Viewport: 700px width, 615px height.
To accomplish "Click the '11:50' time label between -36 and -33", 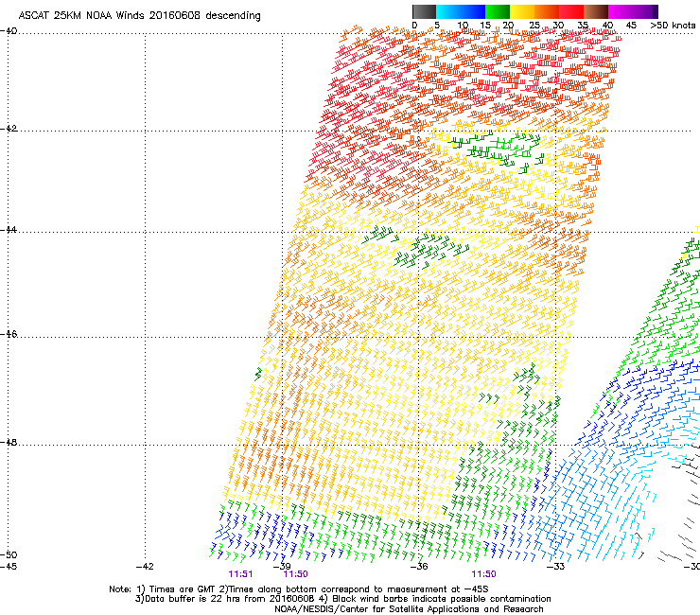I will click(484, 574).
